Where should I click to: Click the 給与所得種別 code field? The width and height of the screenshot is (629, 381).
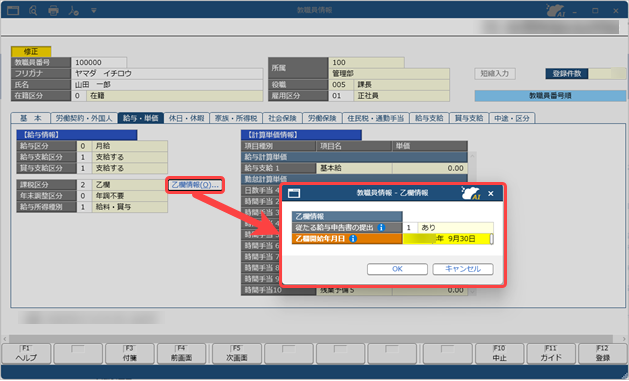(84, 207)
